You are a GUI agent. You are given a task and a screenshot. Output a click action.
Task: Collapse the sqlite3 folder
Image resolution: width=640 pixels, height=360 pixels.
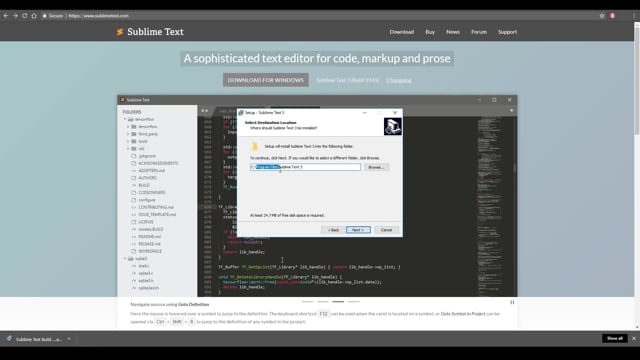coord(125,259)
